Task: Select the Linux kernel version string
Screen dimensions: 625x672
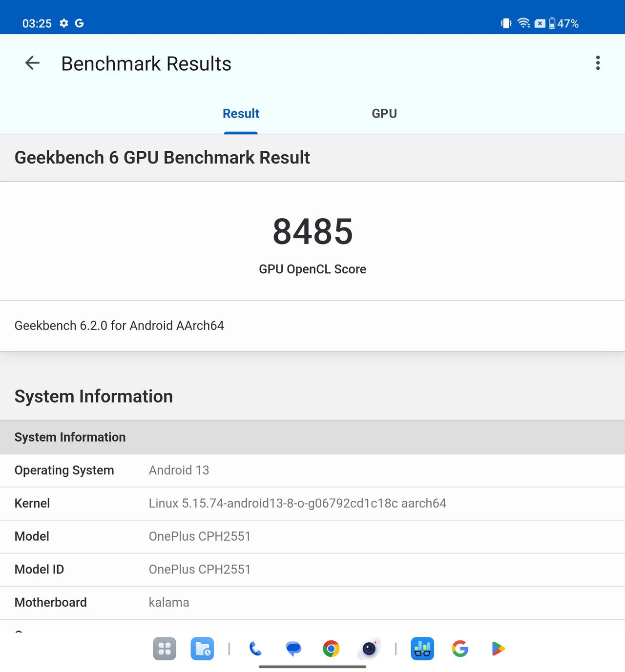Action: click(x=297, y=503)
